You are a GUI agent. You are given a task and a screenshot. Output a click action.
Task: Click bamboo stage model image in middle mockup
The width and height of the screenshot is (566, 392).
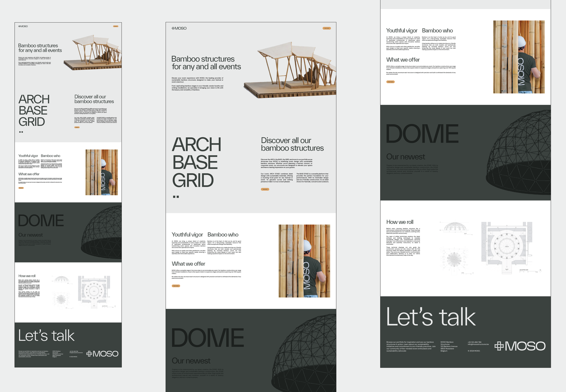290,70
